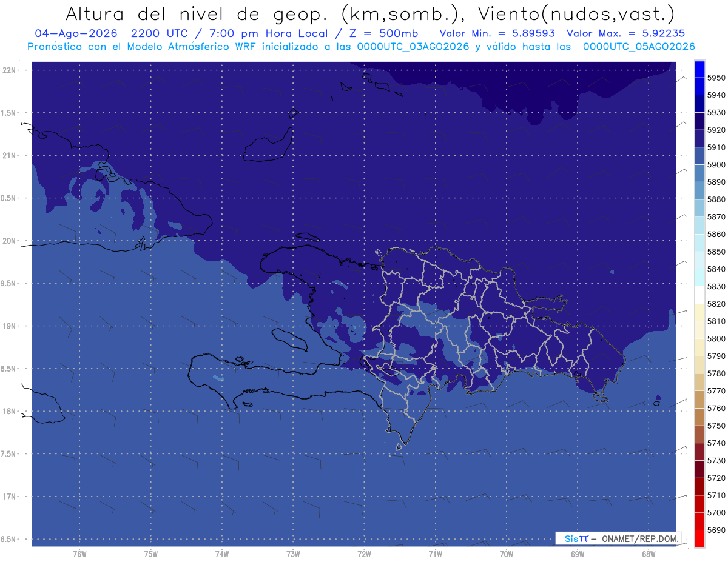Click the '0.5N' latitude label
The width and height of the screenshot is (728, 562).
9,199
